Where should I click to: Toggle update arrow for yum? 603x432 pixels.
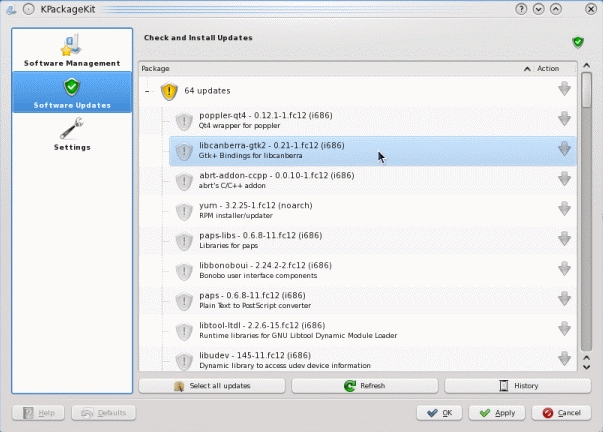(564, 208)
